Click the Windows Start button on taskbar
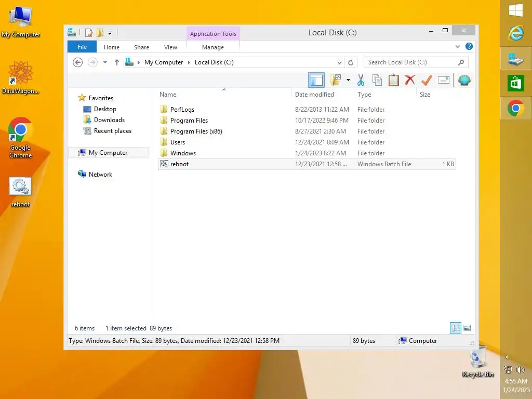532x399 pixels. tap(516, 10)
